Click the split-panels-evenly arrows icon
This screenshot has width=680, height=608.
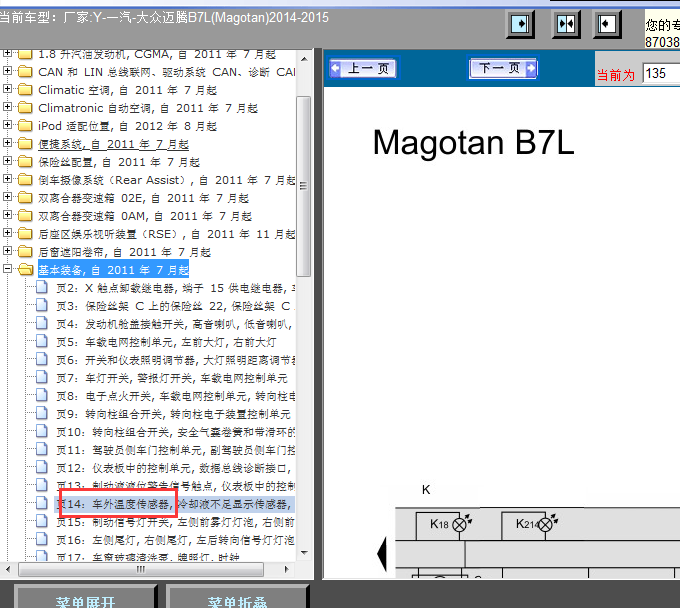(x=566, y=24)
